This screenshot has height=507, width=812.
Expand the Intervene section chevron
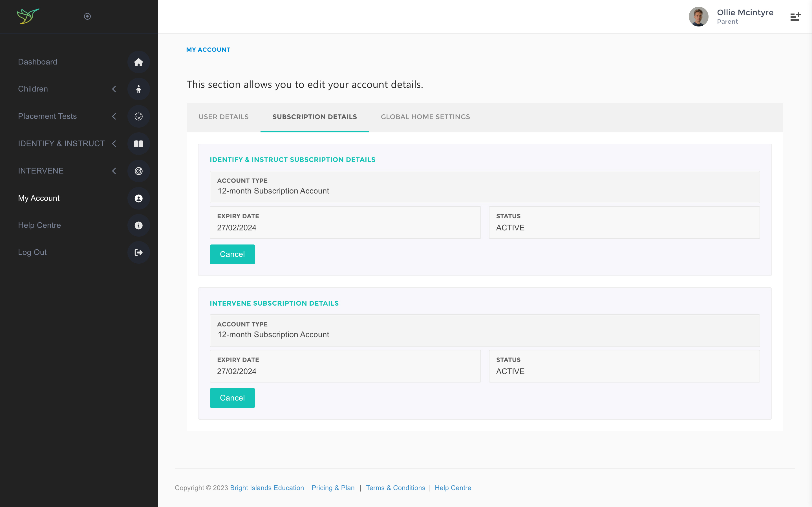click(114, 171)
